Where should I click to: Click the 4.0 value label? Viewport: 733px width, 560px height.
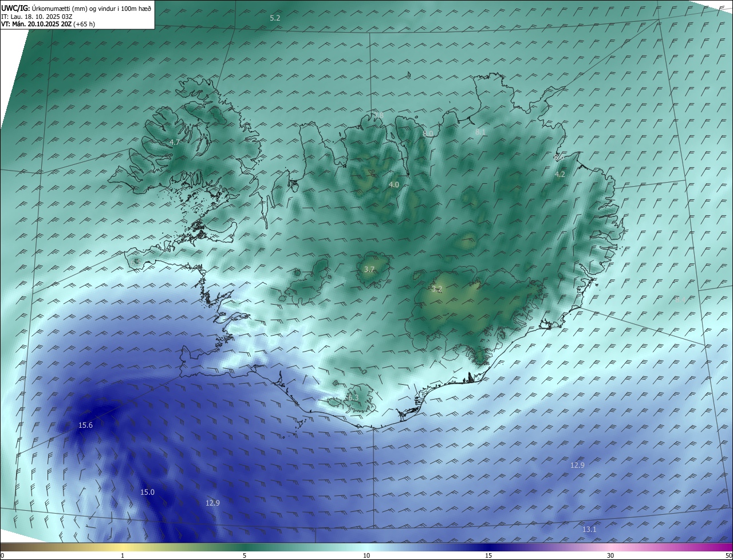point(394,184)
